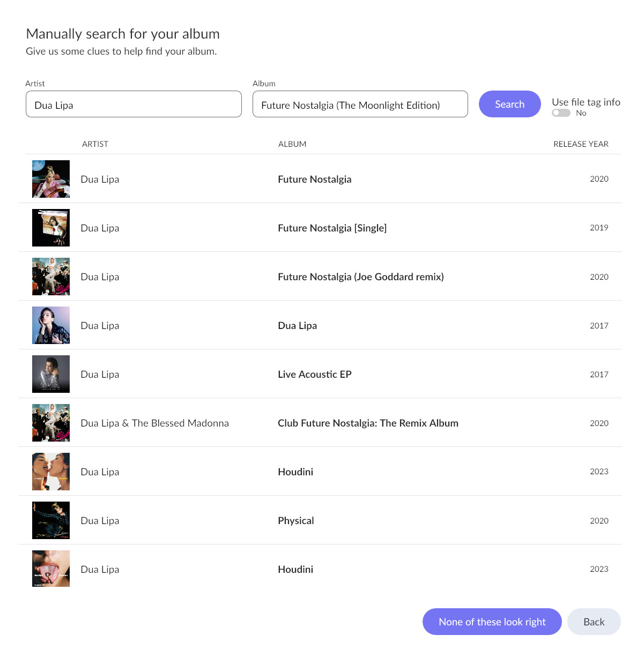This screenshot has height=657, width=644.
Task: Click the Search button
Action: (x=509, y=104)
